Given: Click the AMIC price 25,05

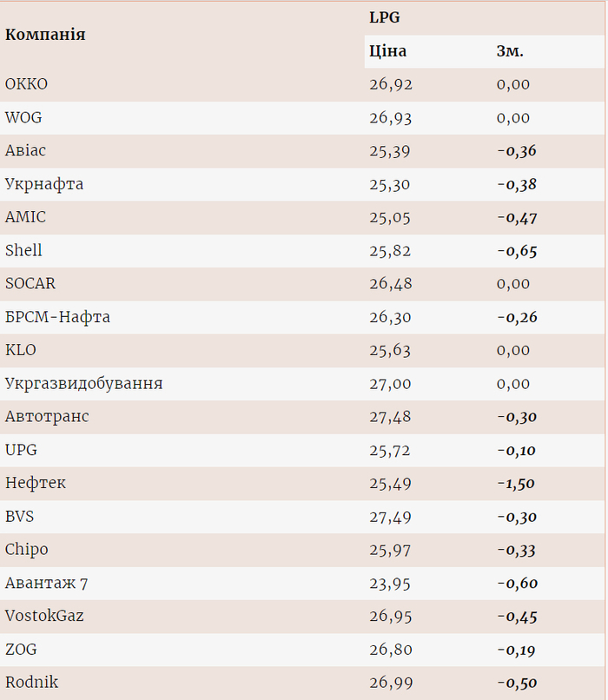Looking at the screenshot, I should coord(390,217).
